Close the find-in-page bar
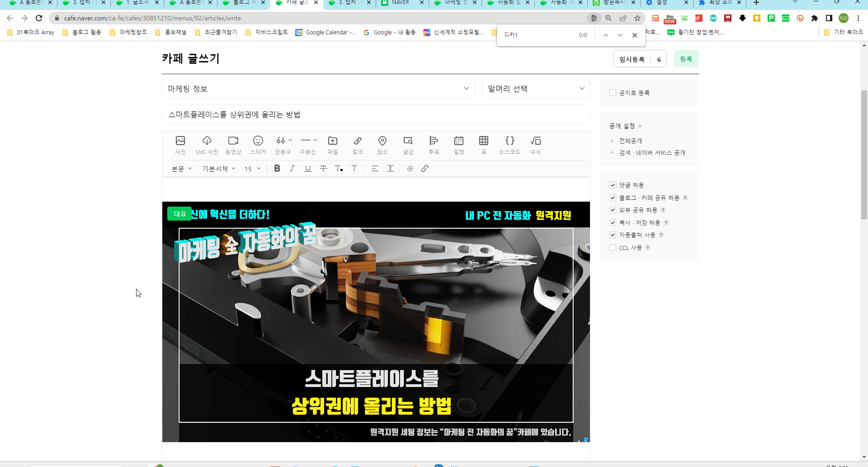This screenshot has height=467, width=868. 635,35
